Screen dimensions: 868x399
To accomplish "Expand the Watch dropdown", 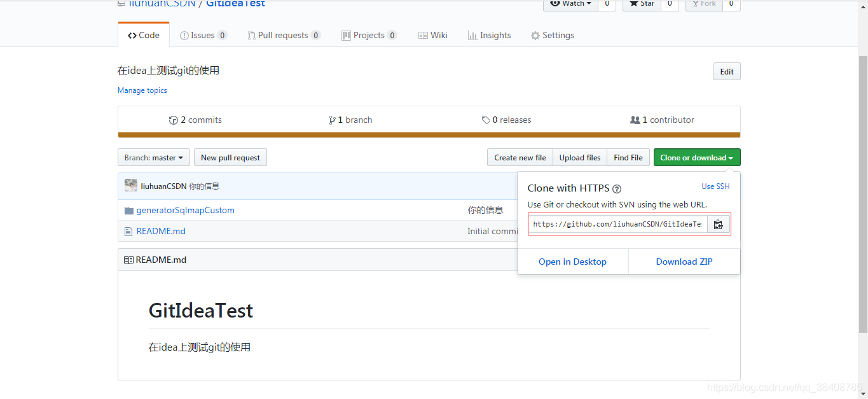I will (x=570, y=4).
